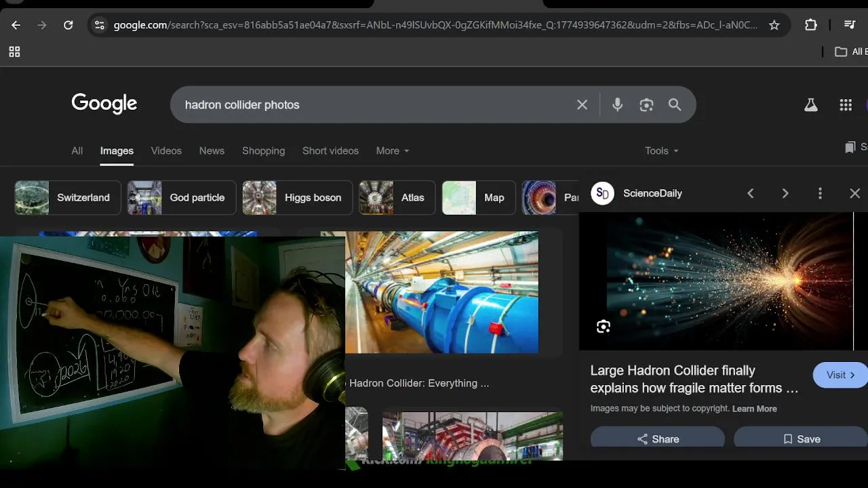Viewport: 868px width, 488px height.
Task: Start voice search with the microphone icon
Action: [617, 104]
